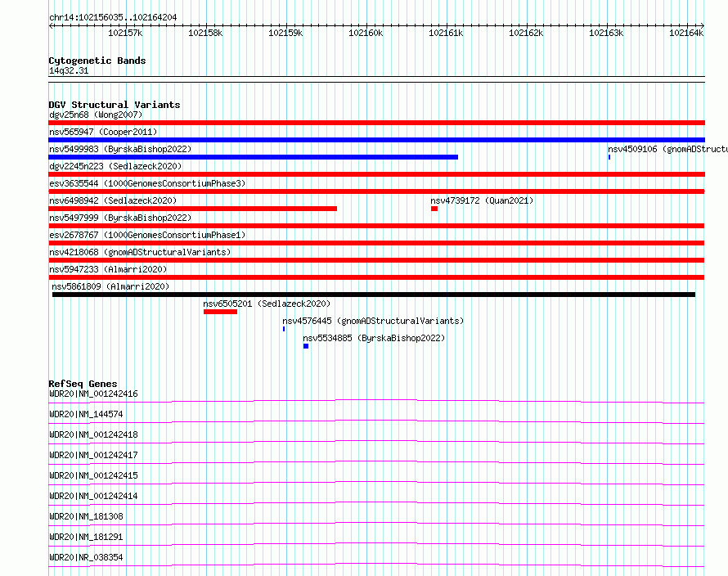728x576 pixels.
Task: Click the dgv25n68 (Wong2007) variant label
Action: coord(96,115)
